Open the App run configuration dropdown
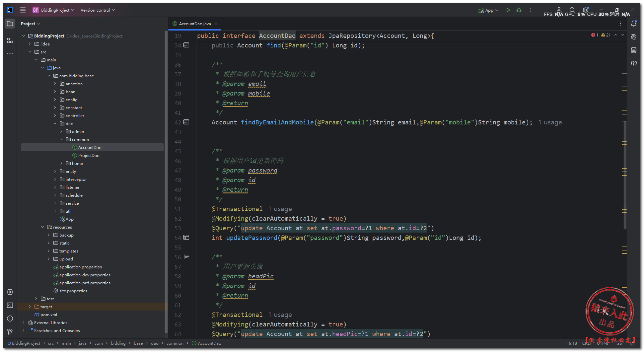Screen dimensions: 644x352 (488, 10)
